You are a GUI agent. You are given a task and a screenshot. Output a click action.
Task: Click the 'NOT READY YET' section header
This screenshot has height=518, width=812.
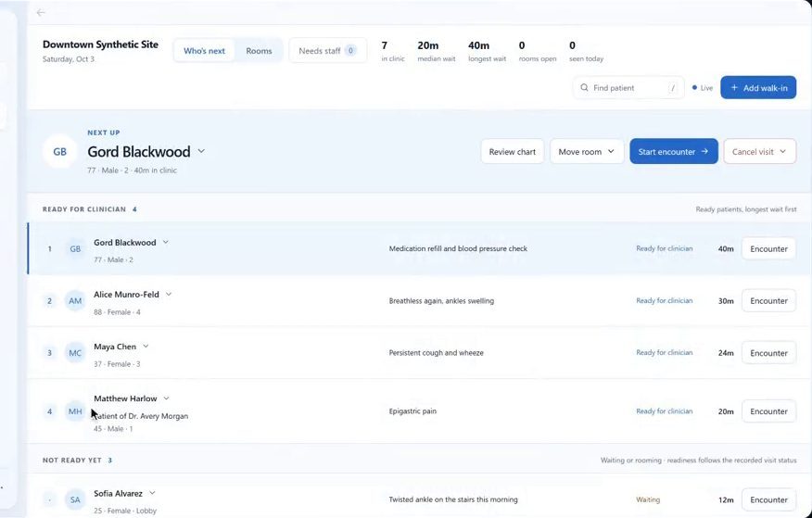point(72,460)
